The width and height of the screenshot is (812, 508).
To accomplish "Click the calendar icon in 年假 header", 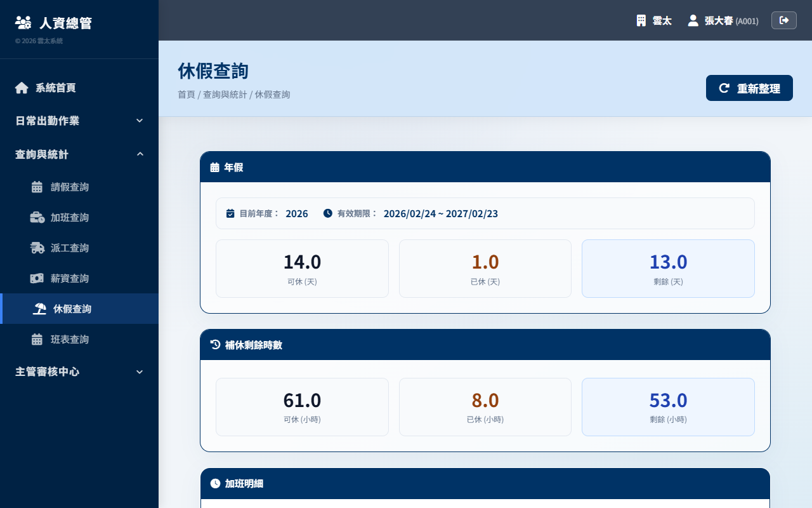I will (x=215, y=168).
